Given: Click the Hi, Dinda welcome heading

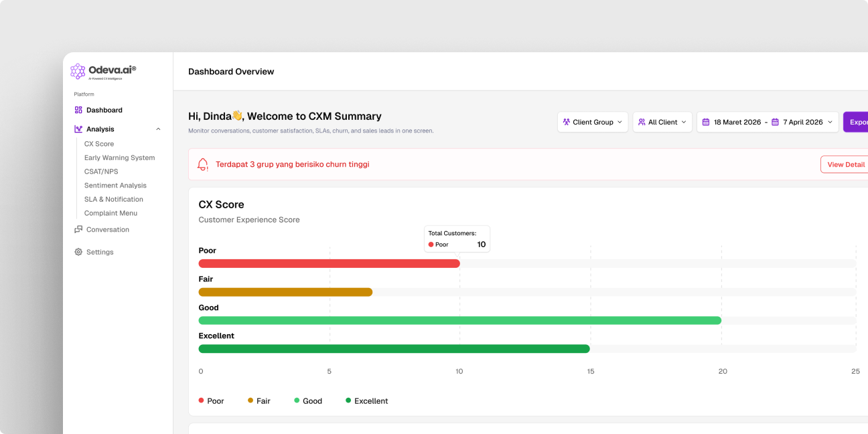Looking at the screenshot, I should coord(285,116).
